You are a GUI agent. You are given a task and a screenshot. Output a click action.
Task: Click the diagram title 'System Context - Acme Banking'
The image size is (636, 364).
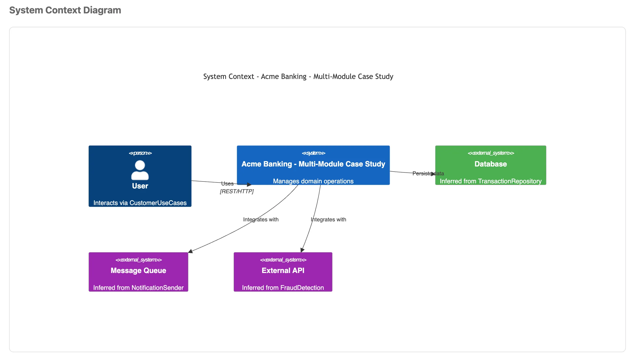pos(298,77)
